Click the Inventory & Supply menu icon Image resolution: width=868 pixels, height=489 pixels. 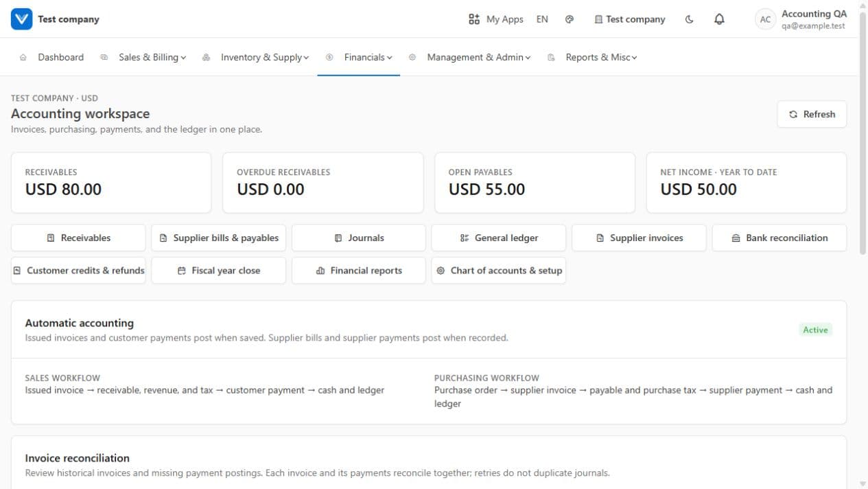(x=206, y=58)
